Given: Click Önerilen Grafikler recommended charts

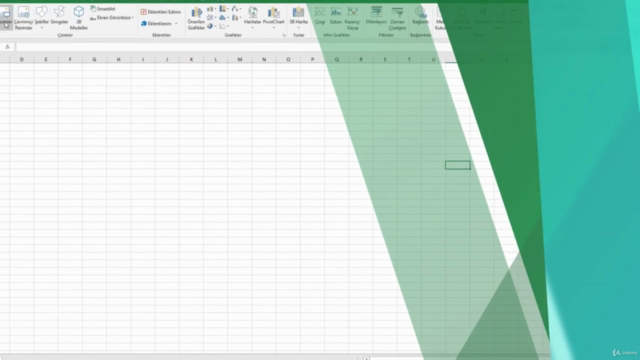Looking at the screenshot, I should tap(196, 19).
